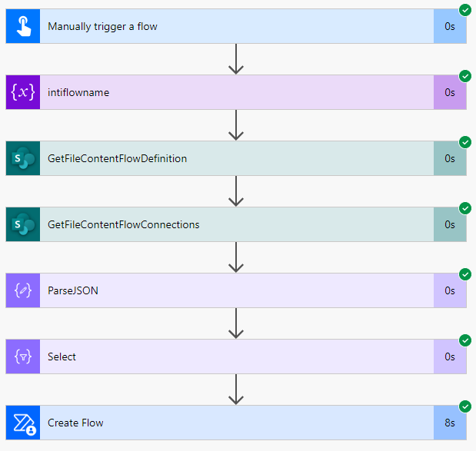Viewport: 476px width, 451px height.
Task: Click the manual trigger hand icon
Action: [x=22, y=26]
